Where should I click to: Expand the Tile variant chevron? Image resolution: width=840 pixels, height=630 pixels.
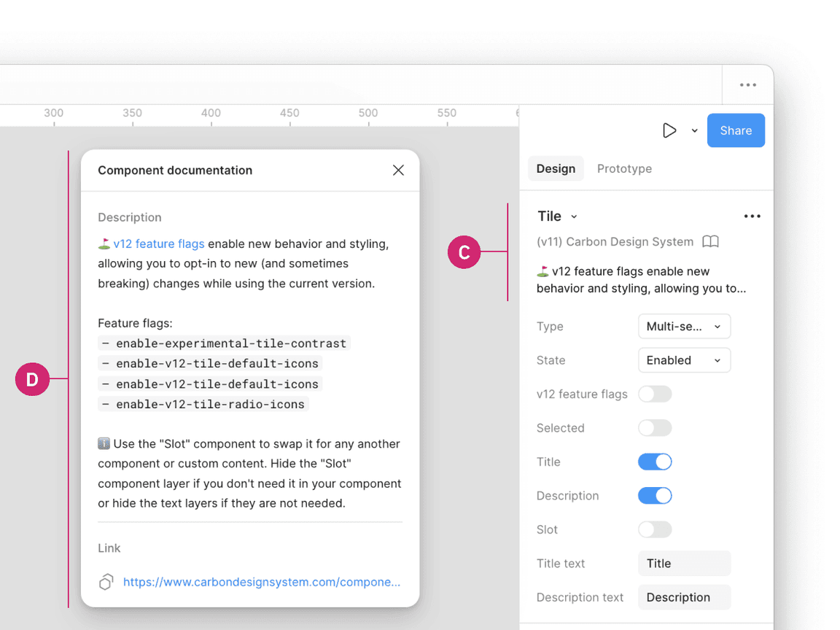[574, 217]
